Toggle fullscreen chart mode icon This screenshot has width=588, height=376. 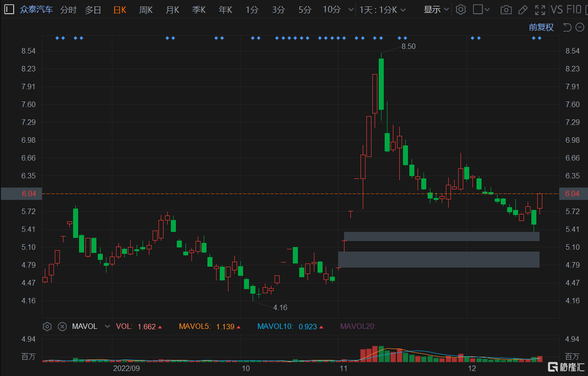(x=540, y=10)
